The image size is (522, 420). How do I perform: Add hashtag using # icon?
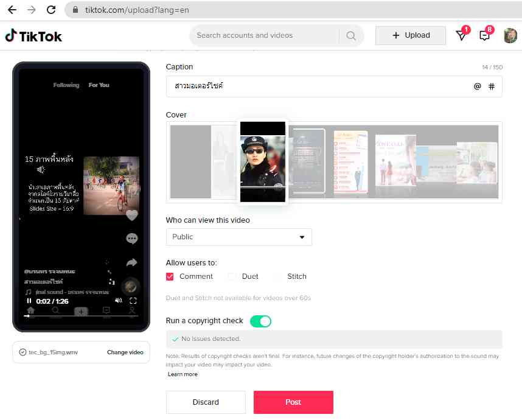(492, 86)
